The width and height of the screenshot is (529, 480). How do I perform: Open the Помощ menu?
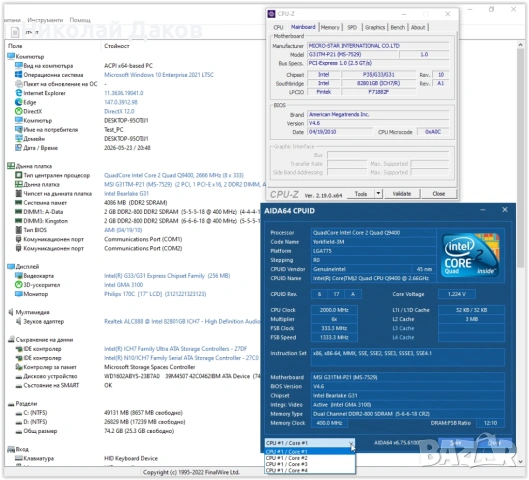pos(80,20)
